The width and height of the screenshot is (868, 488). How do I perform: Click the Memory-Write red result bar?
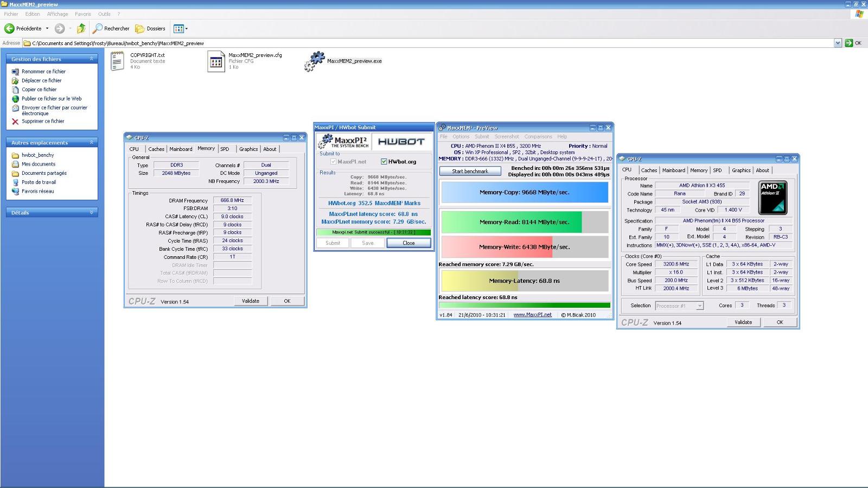pyautogui.click(x=525, y=247)
